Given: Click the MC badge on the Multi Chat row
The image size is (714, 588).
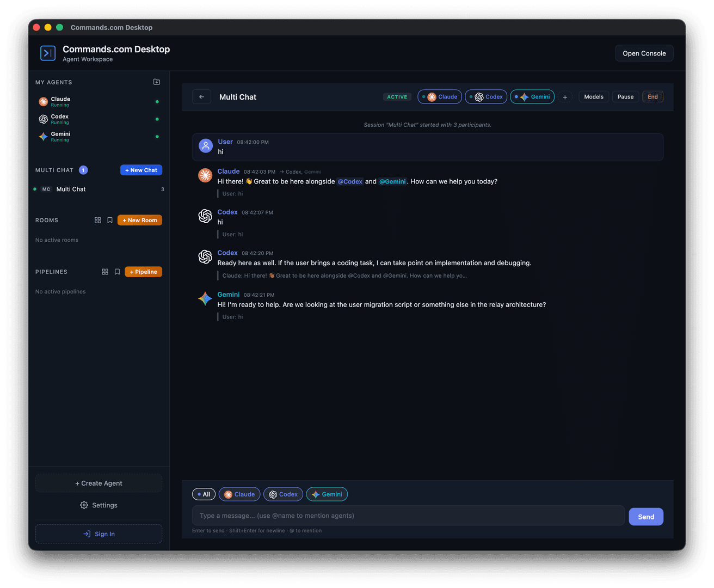Looking at the screenshot, I should coord(46,189).
